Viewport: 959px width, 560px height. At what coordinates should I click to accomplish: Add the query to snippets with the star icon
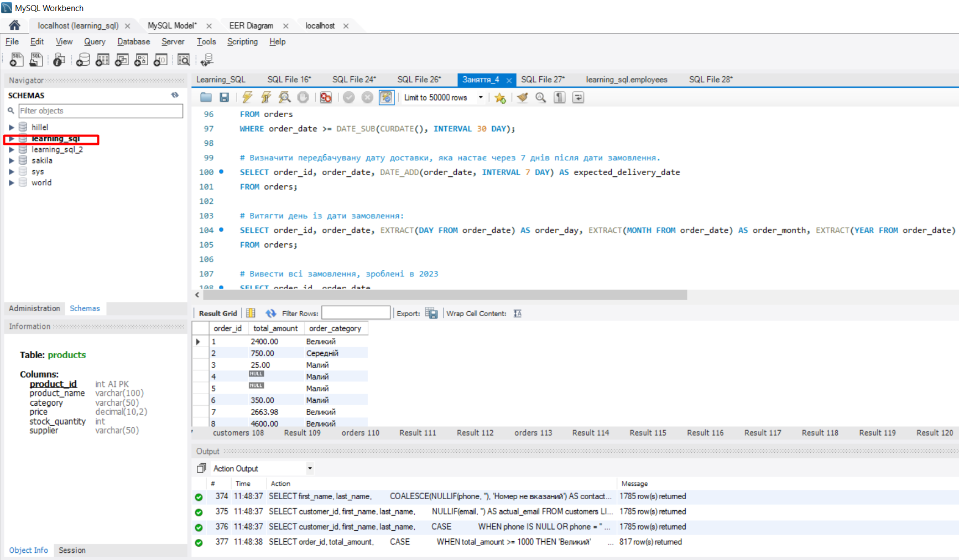(500, 97)
